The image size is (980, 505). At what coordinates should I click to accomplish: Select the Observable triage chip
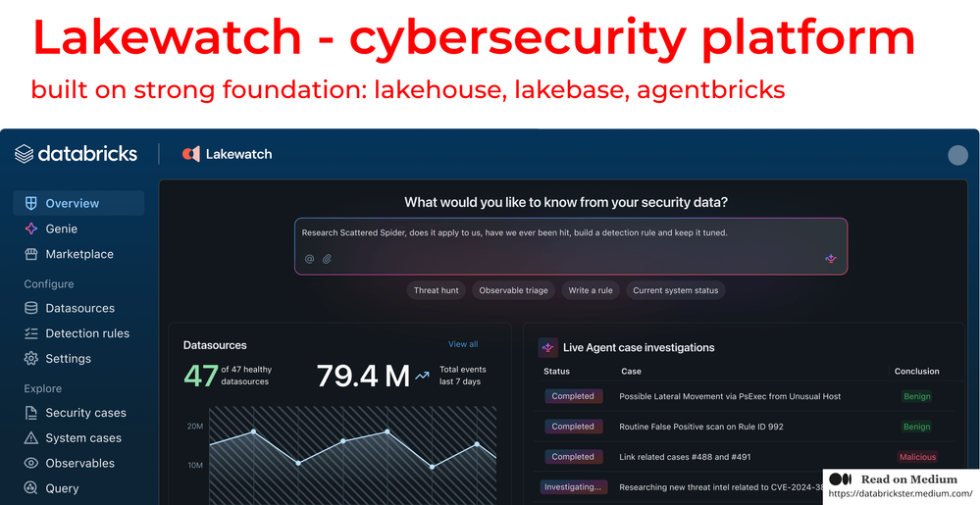514,290
